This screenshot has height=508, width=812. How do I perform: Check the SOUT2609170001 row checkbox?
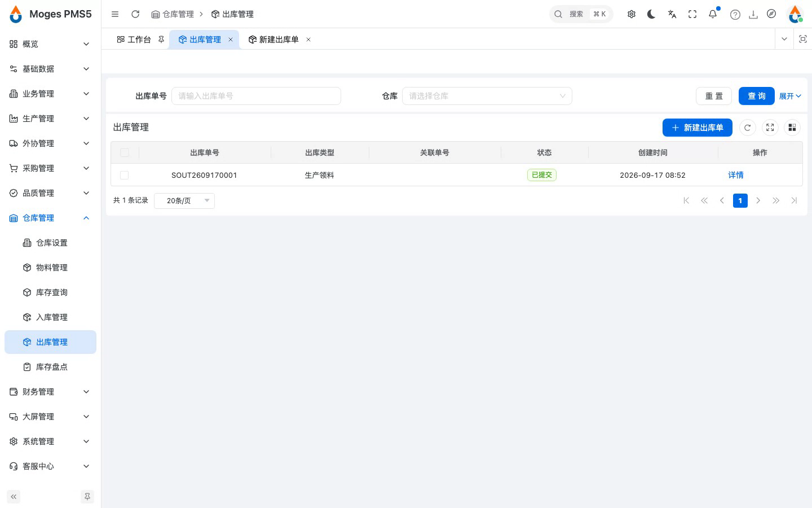point(125,175)
